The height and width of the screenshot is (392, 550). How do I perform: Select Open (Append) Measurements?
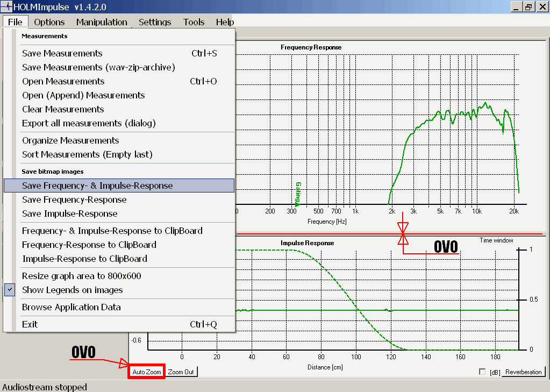[x=119, y=96]
